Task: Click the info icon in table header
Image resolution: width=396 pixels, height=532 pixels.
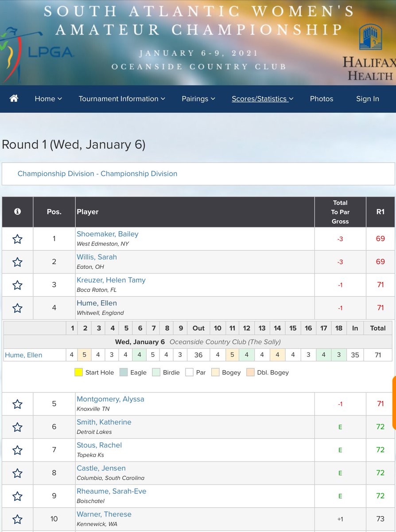Action: 17,211
